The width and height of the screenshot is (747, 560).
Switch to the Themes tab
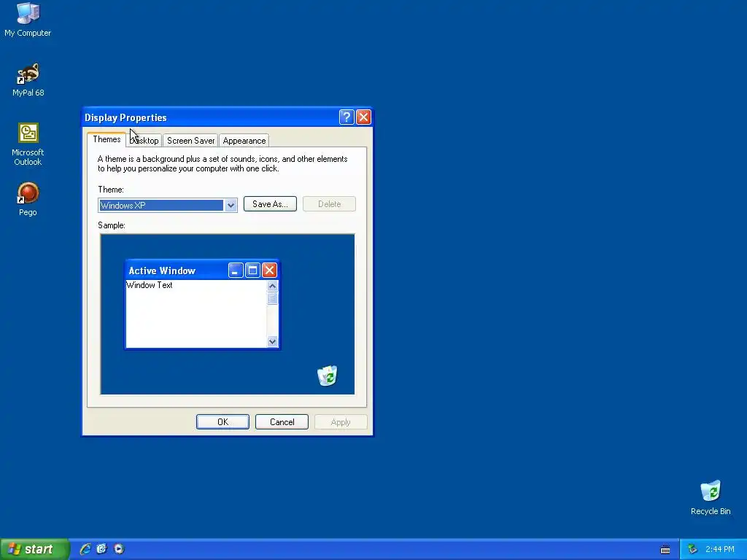point(107,139)
